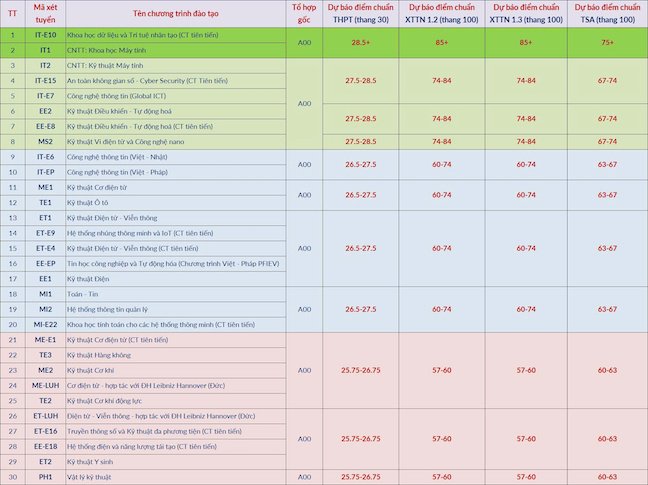Viewport: 648px width, 485px height.
Task: Click the IT-E10 admission code cell
Action: (45, 35)
